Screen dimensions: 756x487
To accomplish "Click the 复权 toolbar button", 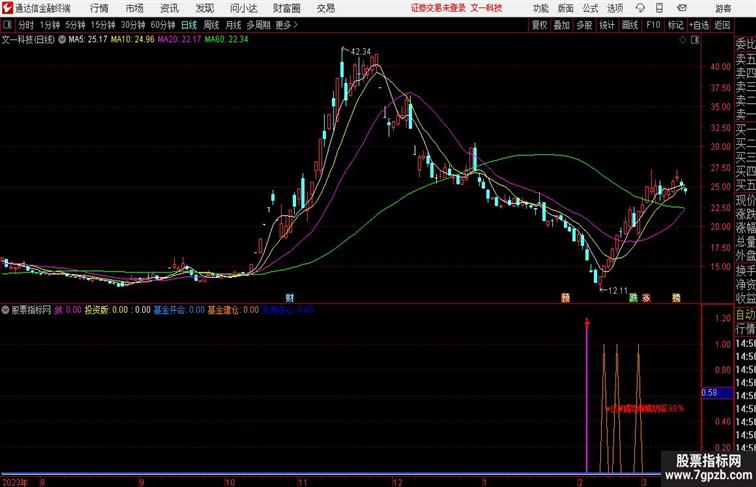I will pos(540,25).
